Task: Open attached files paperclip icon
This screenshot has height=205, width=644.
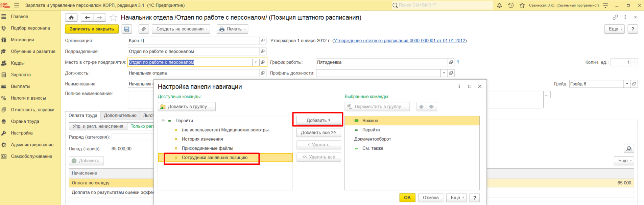Action: 144,29
